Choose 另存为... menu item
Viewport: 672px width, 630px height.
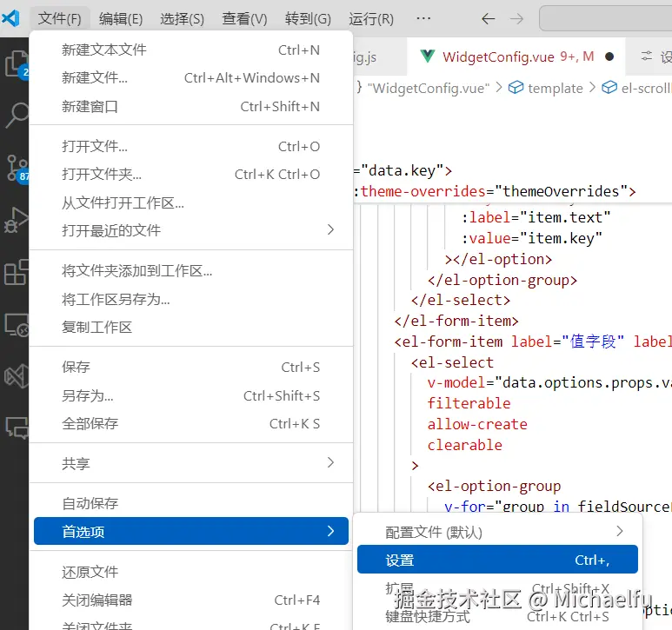point(191,395)
